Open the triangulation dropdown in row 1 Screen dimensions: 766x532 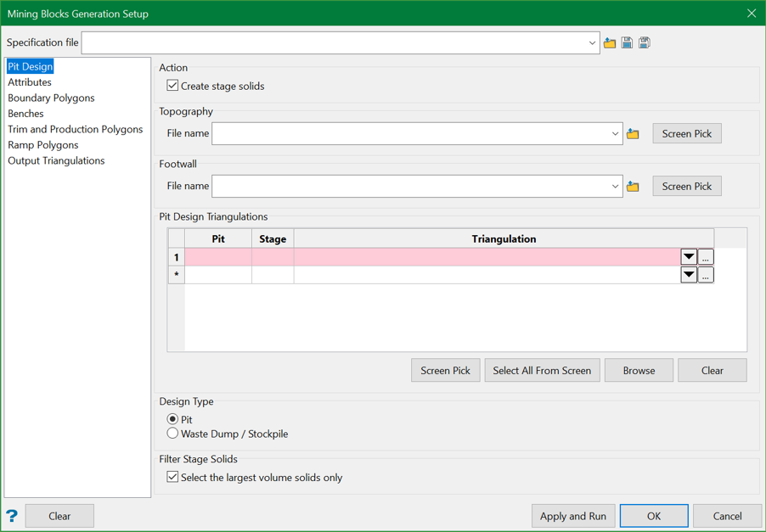point(689,257)
